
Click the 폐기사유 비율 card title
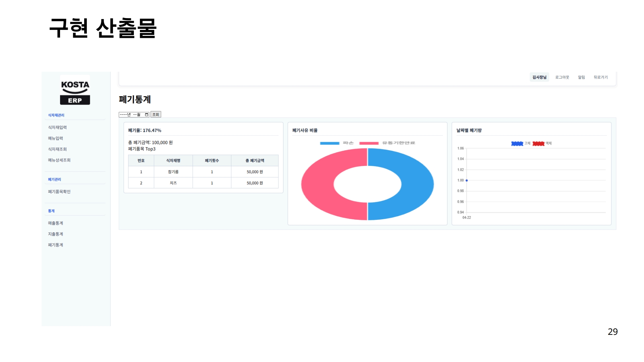[305, 130]
